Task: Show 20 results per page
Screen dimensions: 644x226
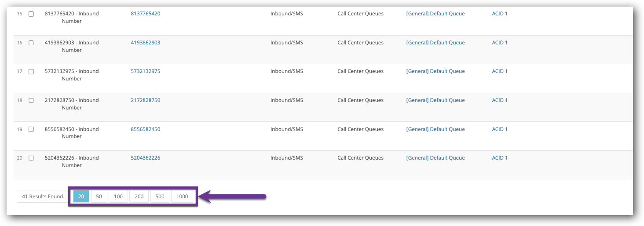Action: (81, 197)
